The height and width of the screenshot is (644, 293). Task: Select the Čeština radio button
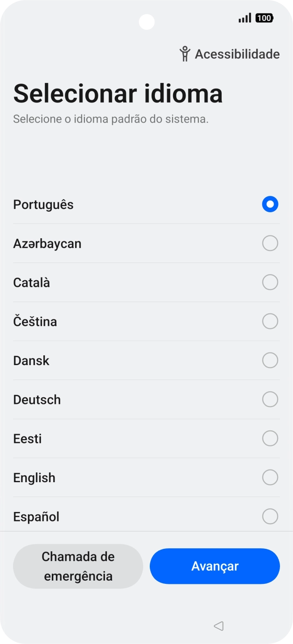[x=270, y=321]
